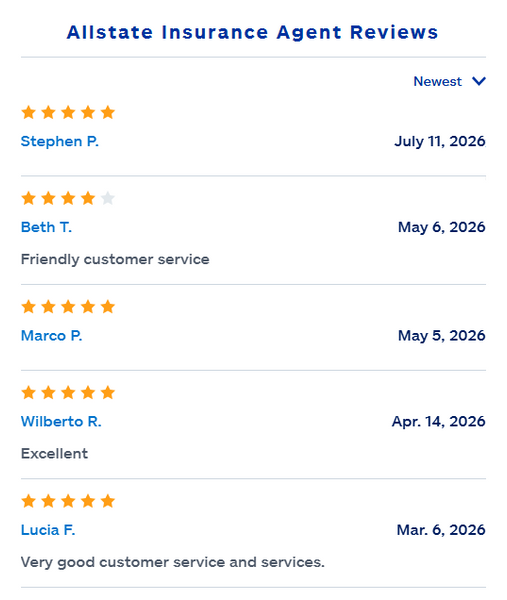Image resolution: width=507 pixels, height=600 pixels.
Task: Click the 'Excellent' review comment
Action: tap(54, 453)
